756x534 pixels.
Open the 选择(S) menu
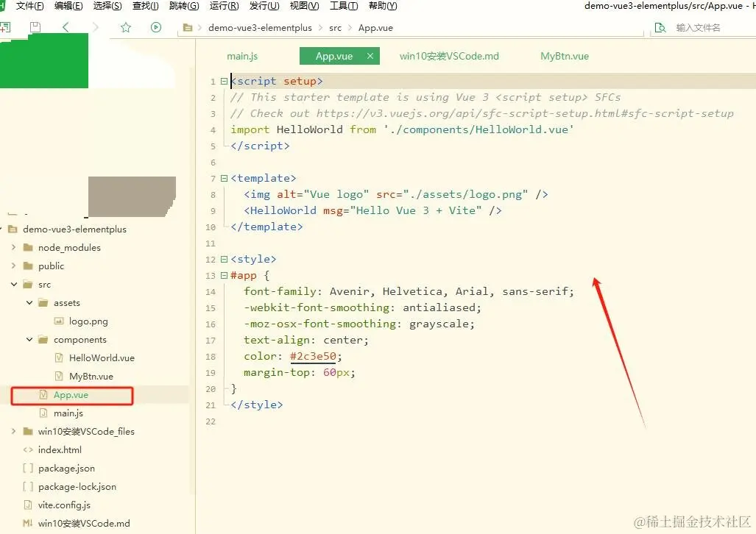(x=107, y=6)
